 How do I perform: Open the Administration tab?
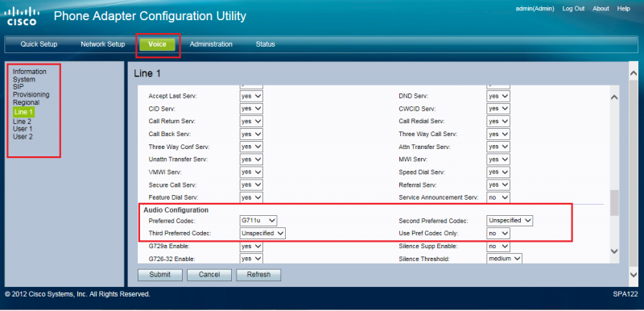click(x=211, y=44)
